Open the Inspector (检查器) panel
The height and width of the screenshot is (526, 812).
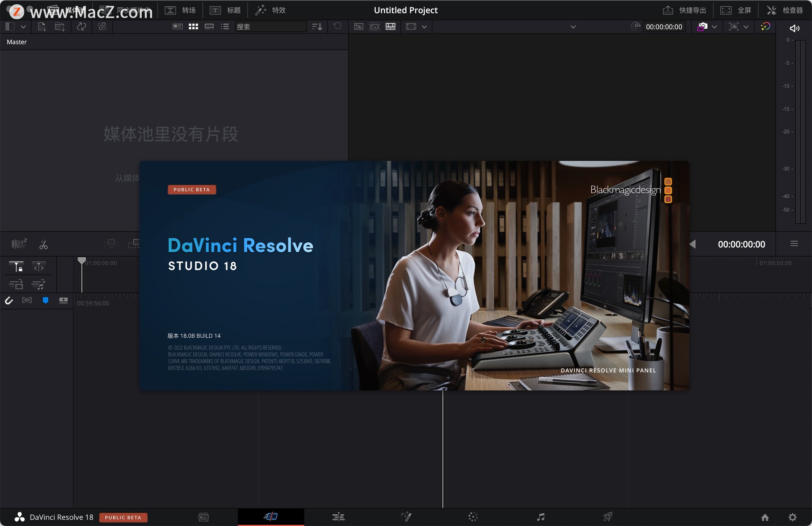point(785,10)
